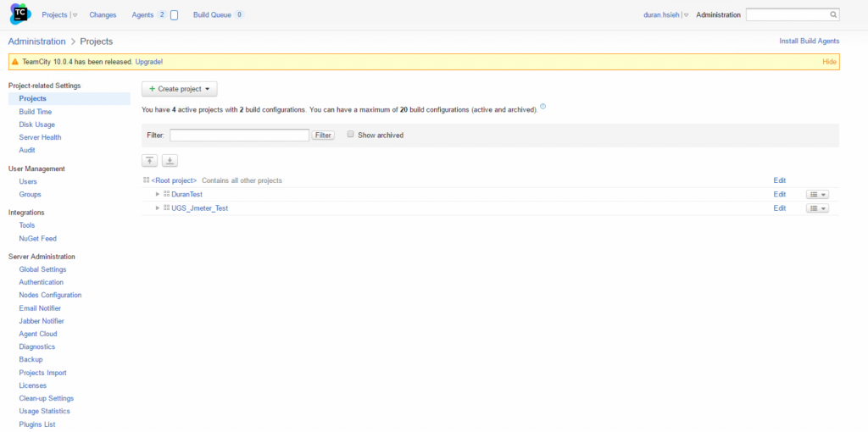Open NuGet Feed settings

click(x=37, y=238)
